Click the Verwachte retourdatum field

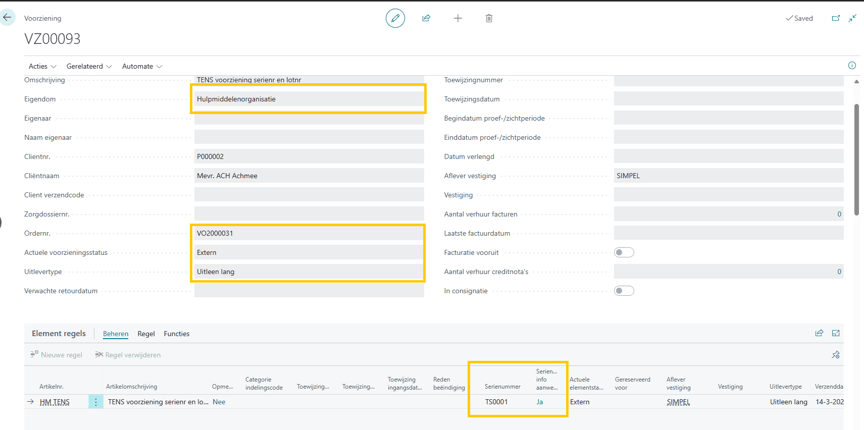[x=309, y=291]
